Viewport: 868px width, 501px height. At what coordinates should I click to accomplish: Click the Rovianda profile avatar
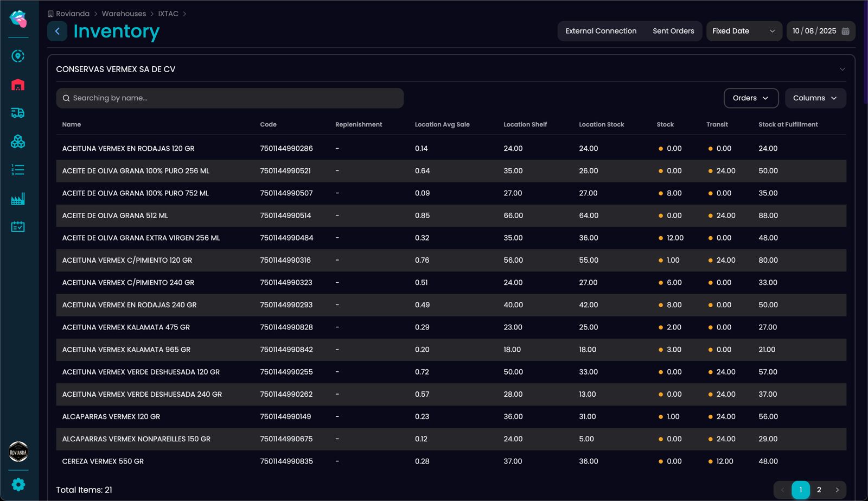[x=18, y=452]
